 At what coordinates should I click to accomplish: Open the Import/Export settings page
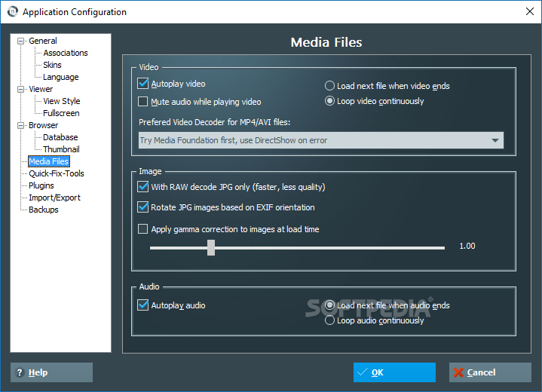pos(54,198)
